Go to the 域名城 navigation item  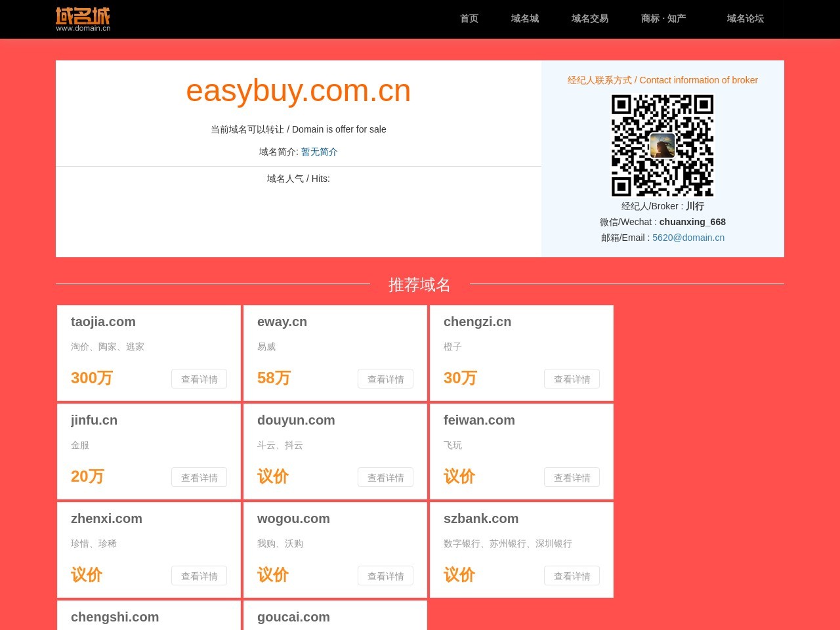pos(525,18)
